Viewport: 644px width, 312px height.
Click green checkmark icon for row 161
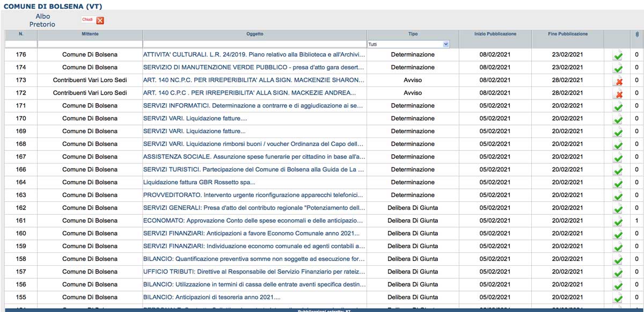point(618,222)
